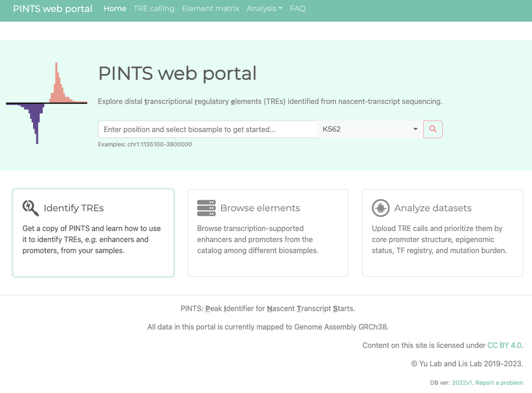Open the Analyze datasets card heading

click(x=432, y=208)
